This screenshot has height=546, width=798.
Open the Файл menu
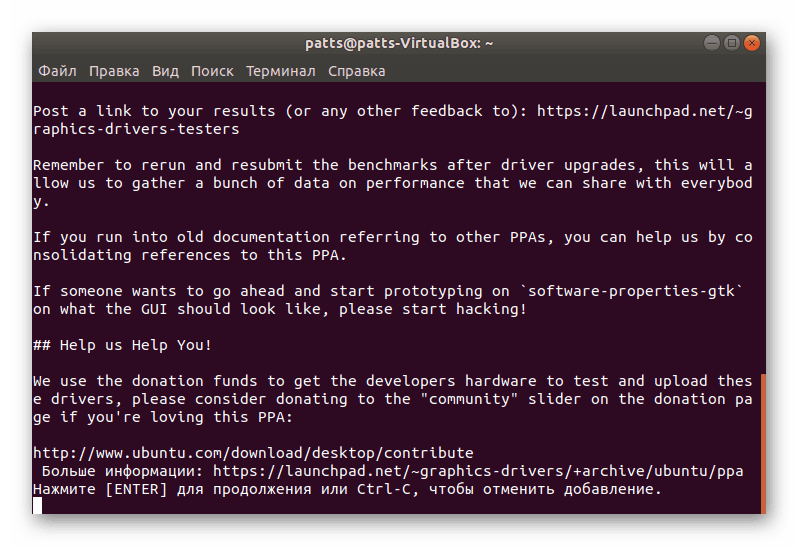(57, 71)
